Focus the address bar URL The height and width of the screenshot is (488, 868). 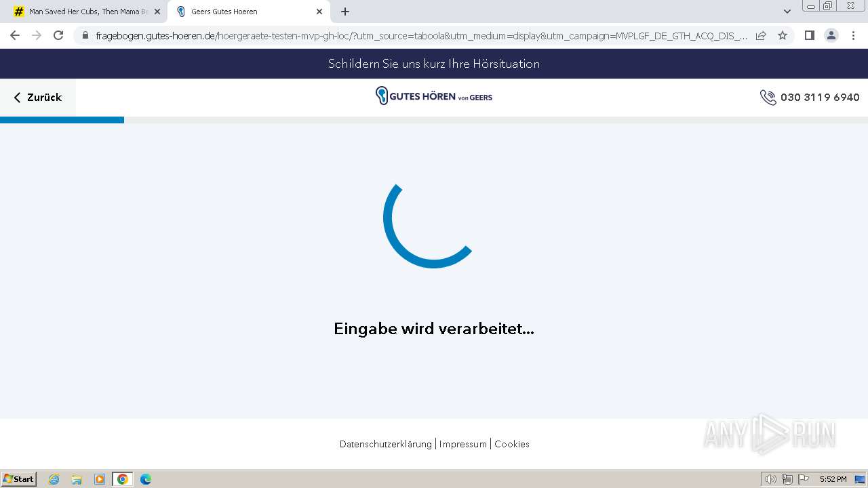421,35
